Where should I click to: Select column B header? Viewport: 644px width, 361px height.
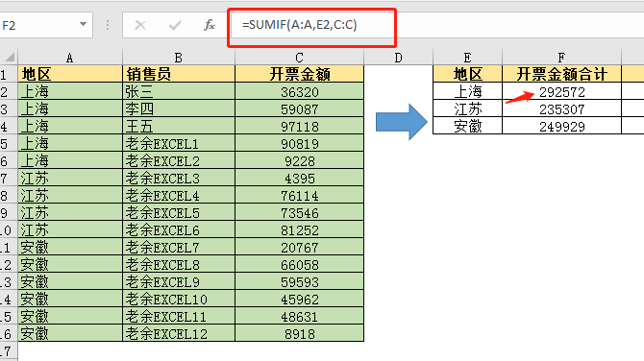pyautogui.click(x=178, y=58)
